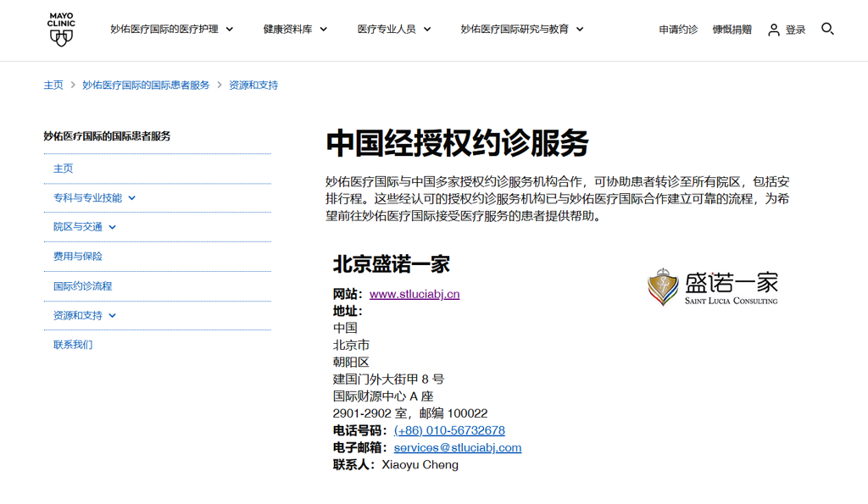Open the 健康资料库 dropdown menu
This screenshot has height=504, width=868.
295,29
